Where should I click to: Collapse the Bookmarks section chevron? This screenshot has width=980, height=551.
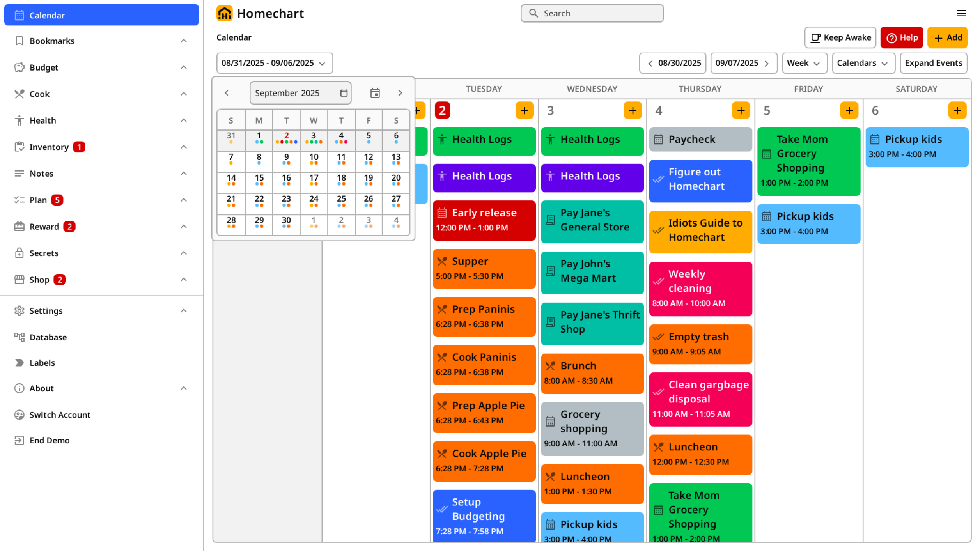(x=184, y=40)
